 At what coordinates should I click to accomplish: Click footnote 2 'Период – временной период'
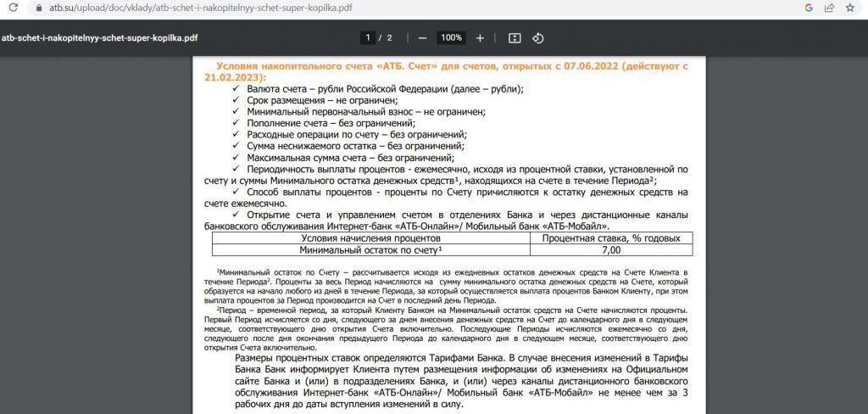tap(446, 328)
